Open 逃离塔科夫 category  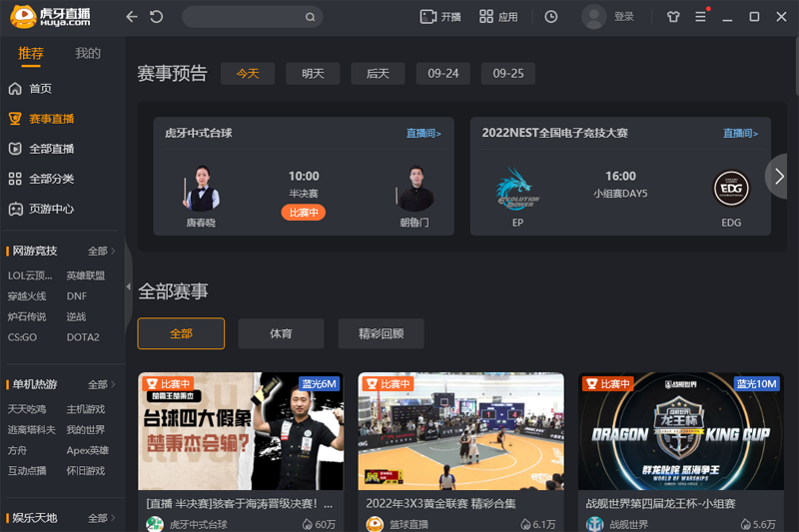(32, 429)
